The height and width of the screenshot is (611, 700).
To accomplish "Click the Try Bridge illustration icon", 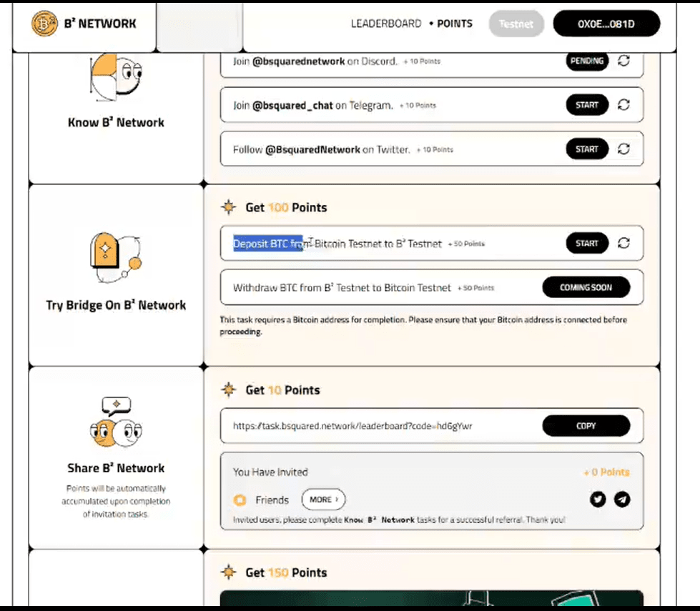I will pyautogui.click(x=116, y=258).
